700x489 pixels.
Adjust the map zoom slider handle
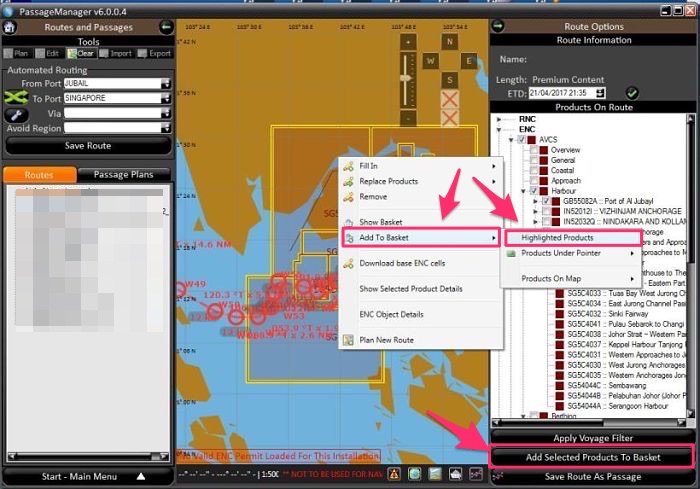[405, 76]
